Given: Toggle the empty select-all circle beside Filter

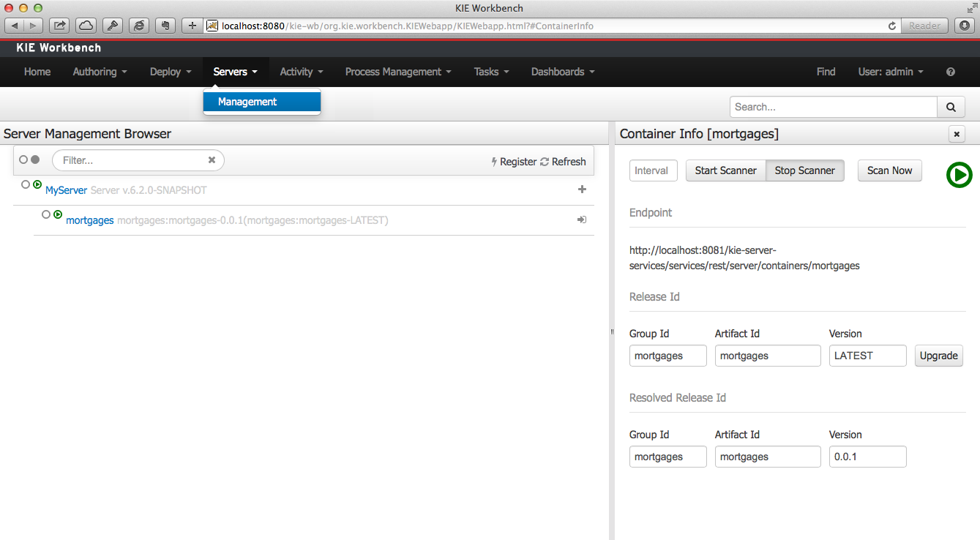Looking at the screenshot, I should coord(23,160).
